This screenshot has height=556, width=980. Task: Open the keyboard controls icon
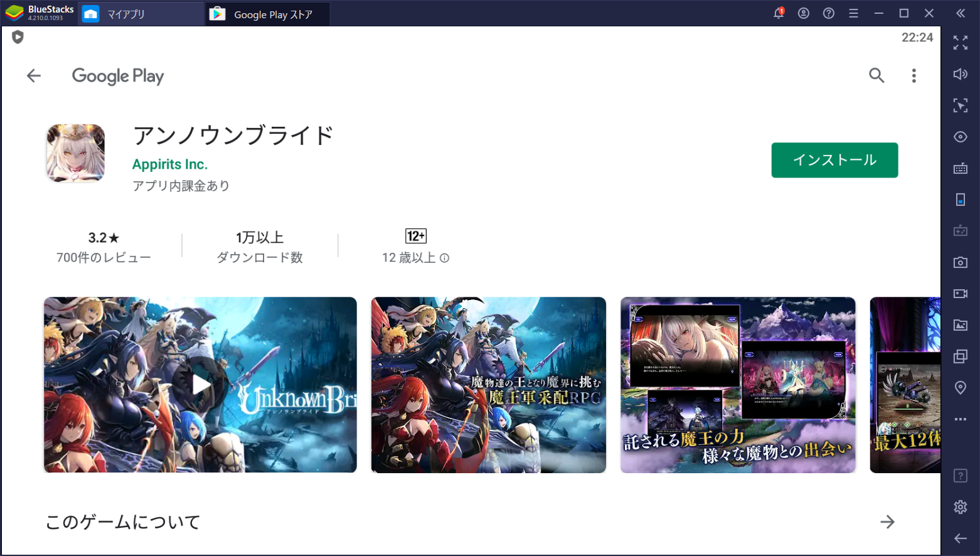click(961, 168)
